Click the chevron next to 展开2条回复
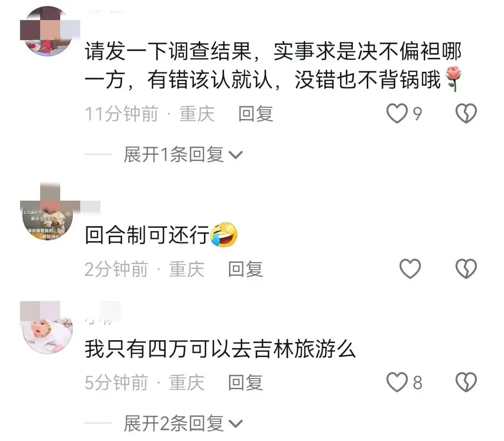504x441 pixels. click(x=236, y=424)
